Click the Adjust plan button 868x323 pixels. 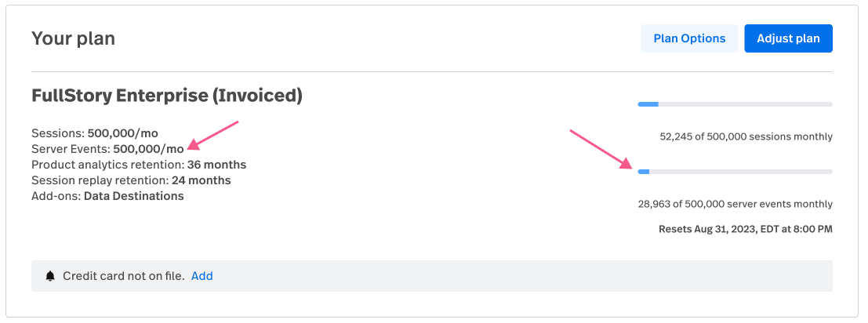click(788, 38)
